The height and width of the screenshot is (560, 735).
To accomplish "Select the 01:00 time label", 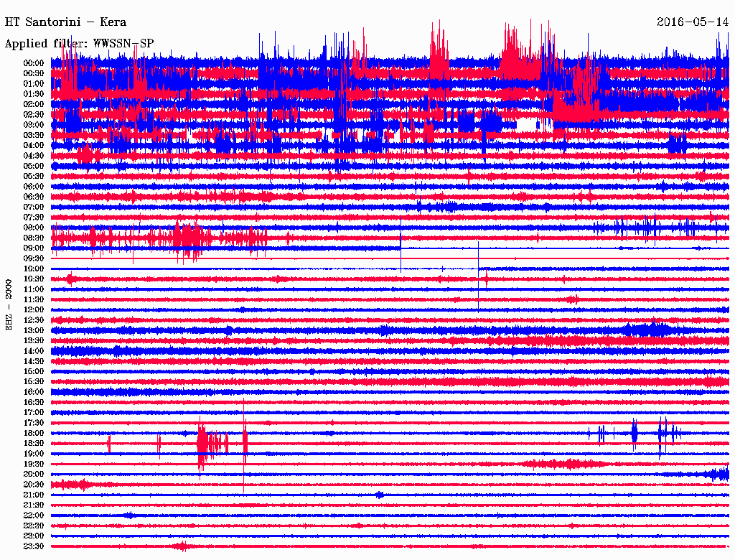I will point(34,83).
